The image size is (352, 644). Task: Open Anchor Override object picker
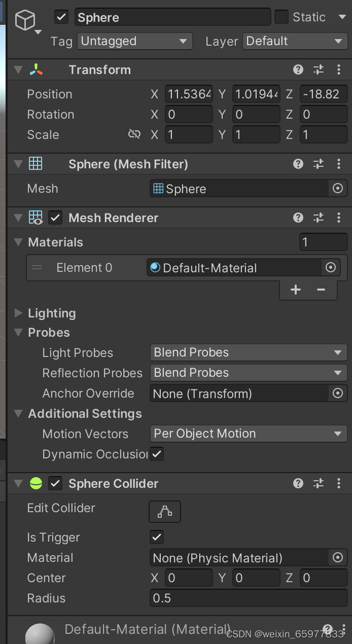pos(338,393)
